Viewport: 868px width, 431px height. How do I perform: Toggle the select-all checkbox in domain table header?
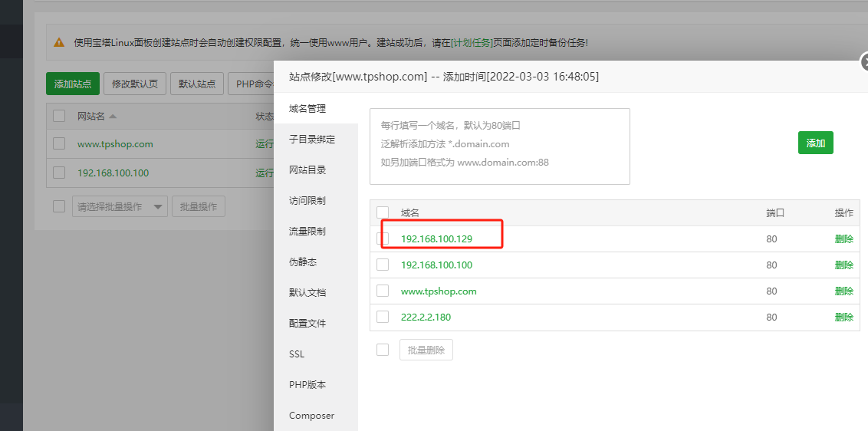coord(383,212)
